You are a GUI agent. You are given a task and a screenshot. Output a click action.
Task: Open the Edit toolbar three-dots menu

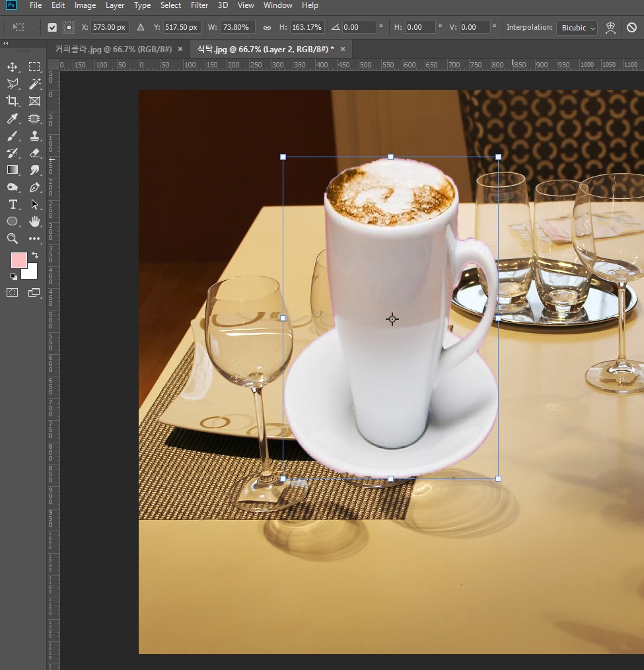point(35,239)
